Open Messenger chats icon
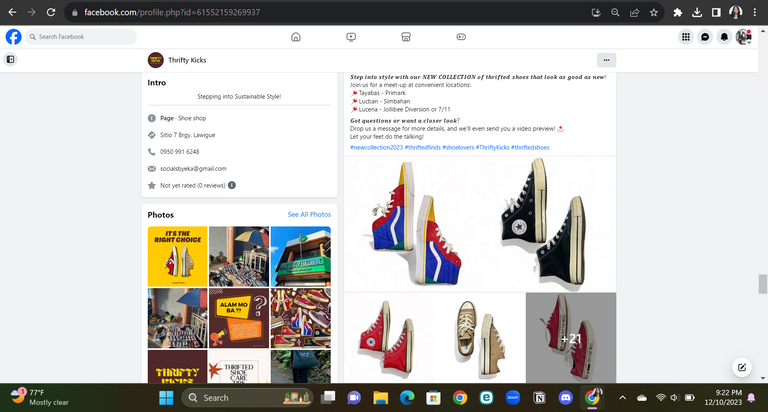 click(x=705, y=37)
